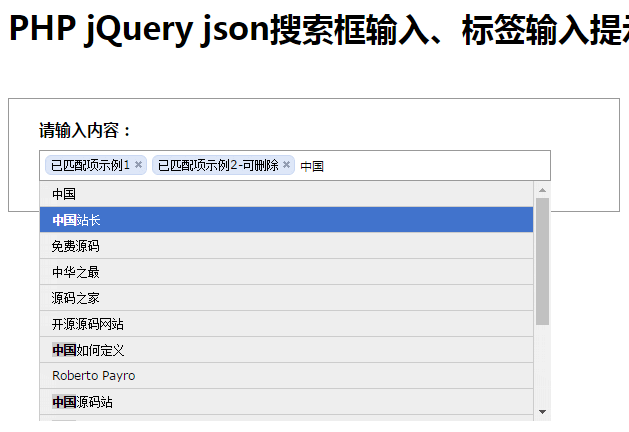
Task: Focus the tag input containing 中国
Action: point(420,166)
